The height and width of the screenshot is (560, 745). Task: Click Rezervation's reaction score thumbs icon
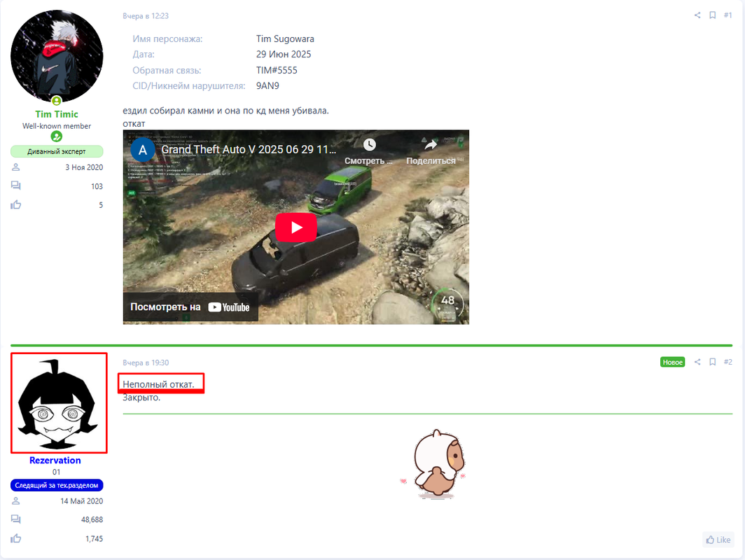pyautogui.click(x=15, y=538)
